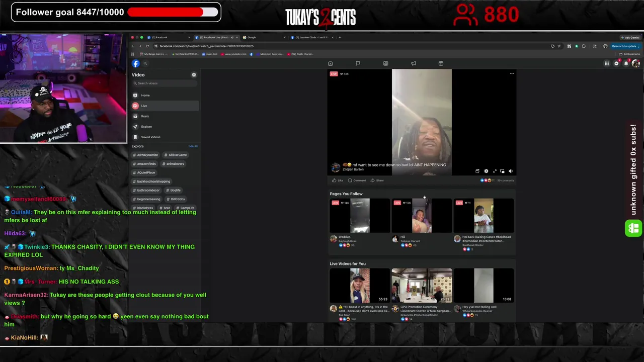
Task: Open the www.youtube.com bookmark
Action: tap(234, 54)
